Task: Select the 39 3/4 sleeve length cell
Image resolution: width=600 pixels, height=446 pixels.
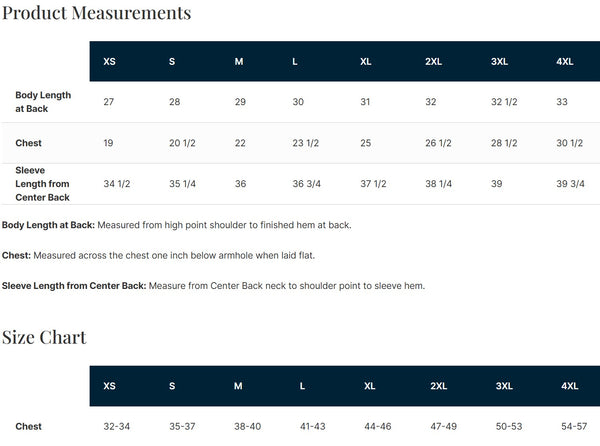Action: [x=570, y=184]
